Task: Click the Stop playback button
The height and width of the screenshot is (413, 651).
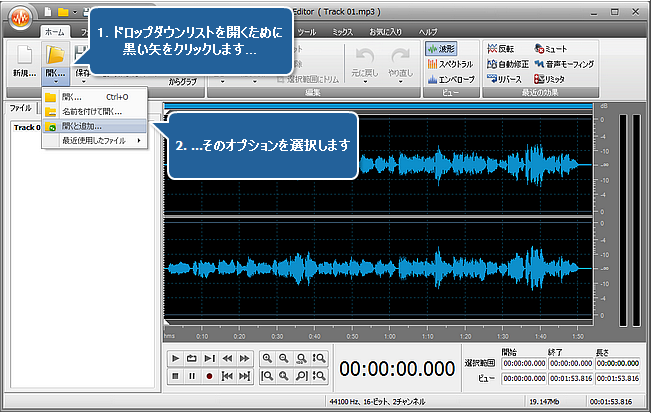Action: (175, 376)
